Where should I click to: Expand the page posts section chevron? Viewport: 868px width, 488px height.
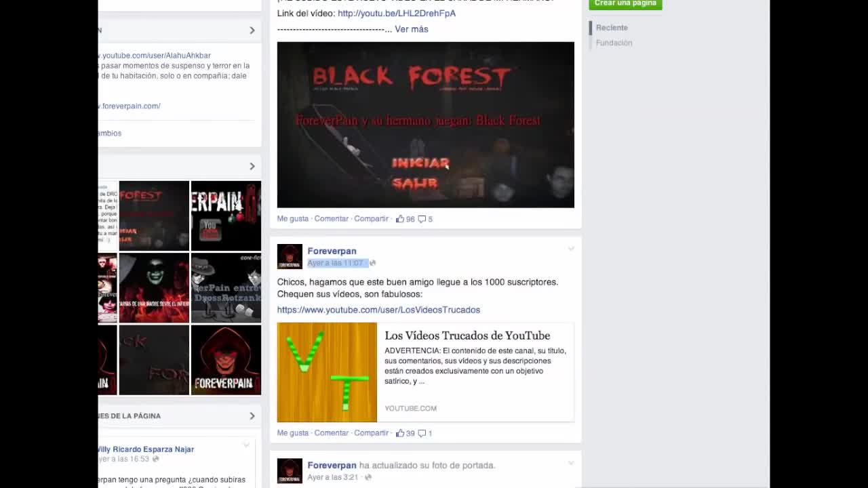[252, 415]
